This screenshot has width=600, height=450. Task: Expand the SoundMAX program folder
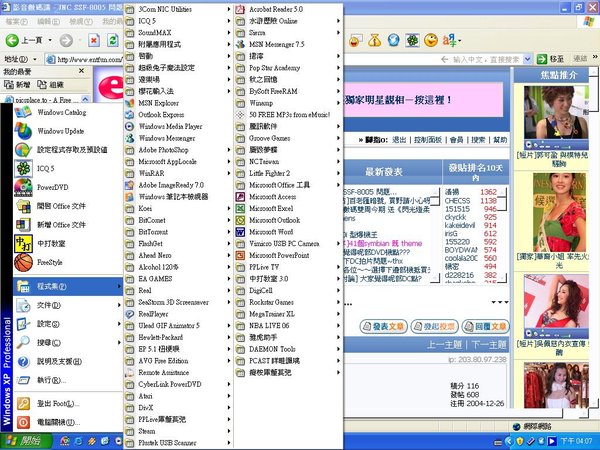[x=179, y=33]
